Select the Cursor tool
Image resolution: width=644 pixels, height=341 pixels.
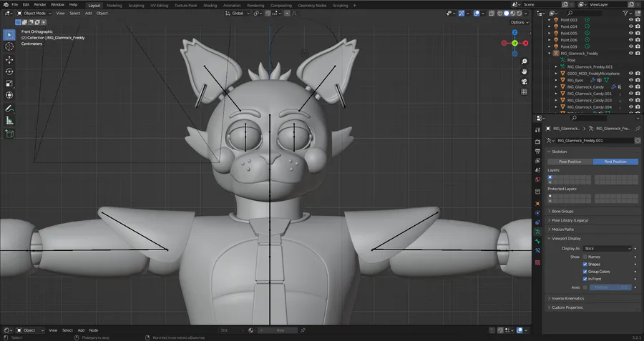click(x=9, y=46)
